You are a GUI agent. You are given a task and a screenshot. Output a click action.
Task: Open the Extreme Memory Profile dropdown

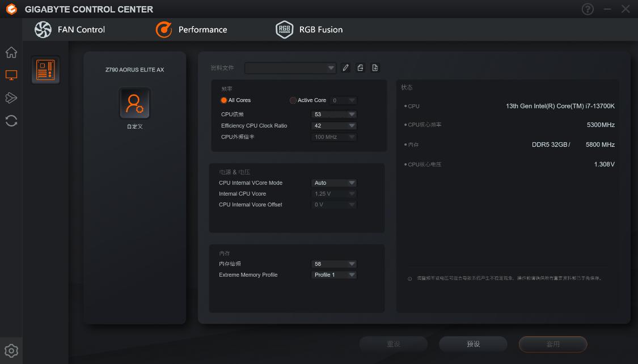click(x=334, y=274)
